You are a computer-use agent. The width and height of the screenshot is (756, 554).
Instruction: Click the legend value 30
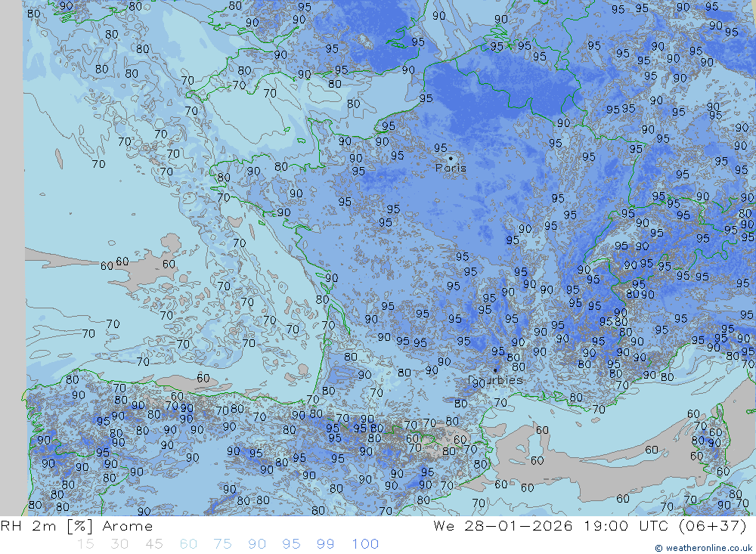[x=119, y=544]
